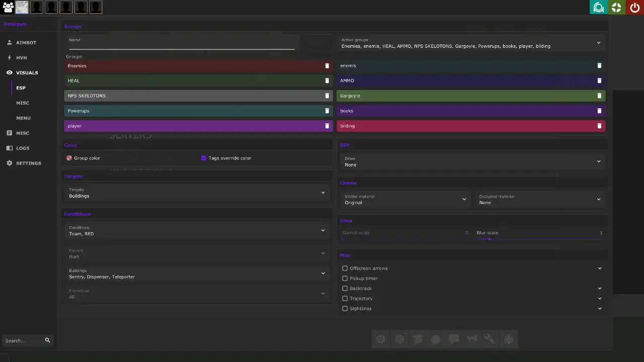The width and height of the screenshot is (644, 362).
Task: Click the megaphone icon in bottom toolbar
Action: [471, 339]
